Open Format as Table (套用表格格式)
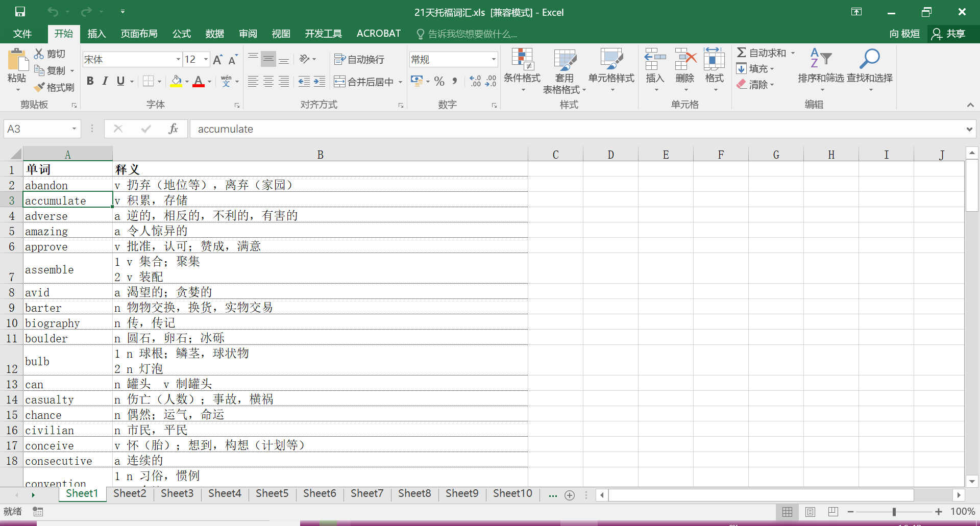This screenshot has width=980, height=526. click(x=564, y=70)
